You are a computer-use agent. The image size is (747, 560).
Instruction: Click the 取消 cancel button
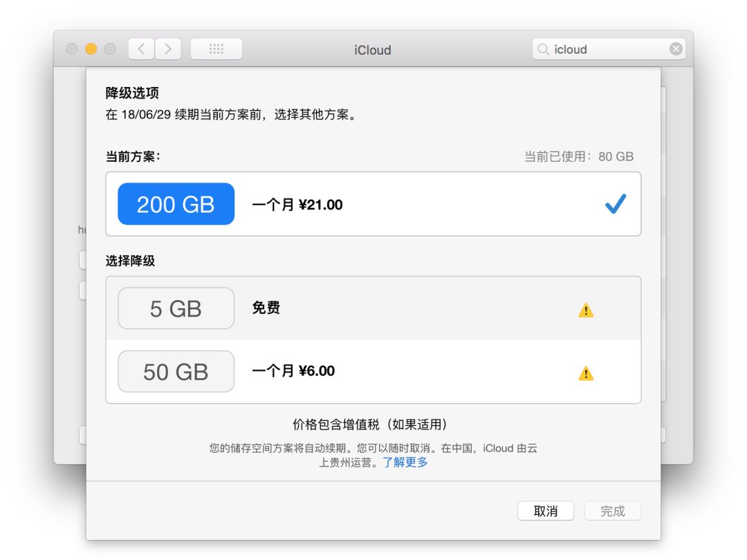pyautogui.click(x=546, y=511)
